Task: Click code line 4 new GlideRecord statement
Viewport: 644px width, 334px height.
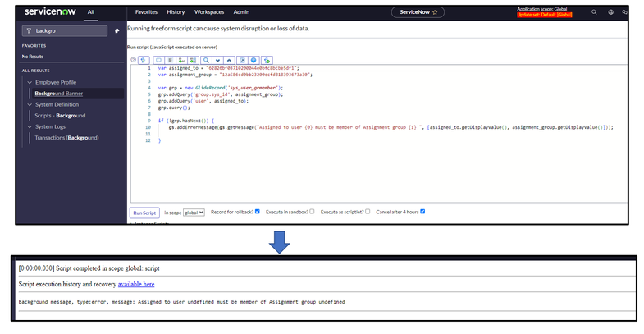Action: [221, 88]
